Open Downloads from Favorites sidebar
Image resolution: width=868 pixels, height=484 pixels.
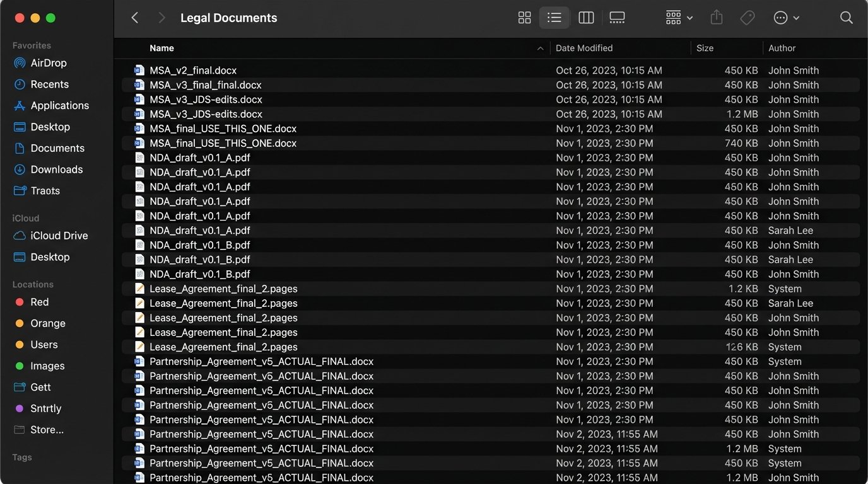click(x=56, y=170)
